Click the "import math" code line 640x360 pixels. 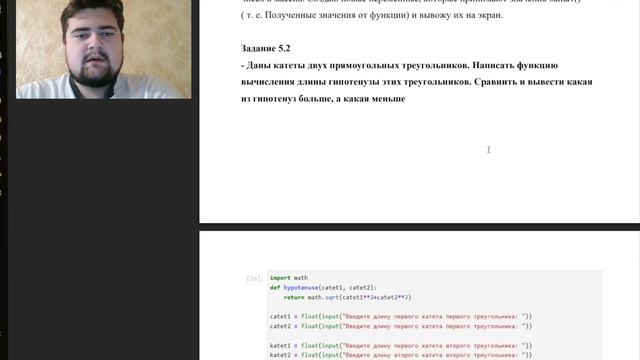click(289, 278)
